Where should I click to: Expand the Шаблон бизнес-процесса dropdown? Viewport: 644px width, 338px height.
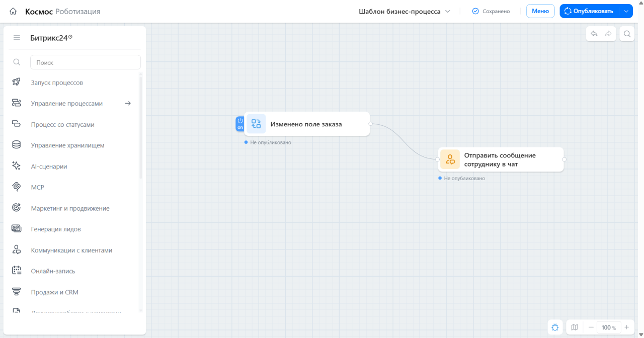pyautogui.click(x=405, y=11)
